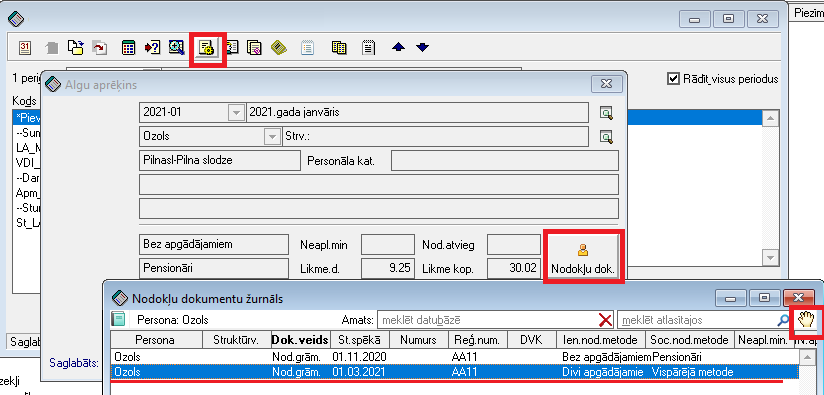Click the olive tilted book icon

(279, 48)
